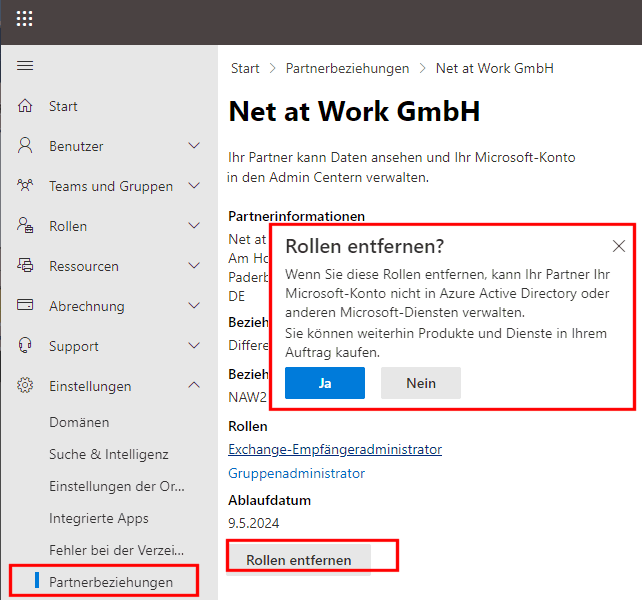The height and width of the screenshot is (600, 642).
Task: Click the Rollen entfernen button
Action: (298, 559)
